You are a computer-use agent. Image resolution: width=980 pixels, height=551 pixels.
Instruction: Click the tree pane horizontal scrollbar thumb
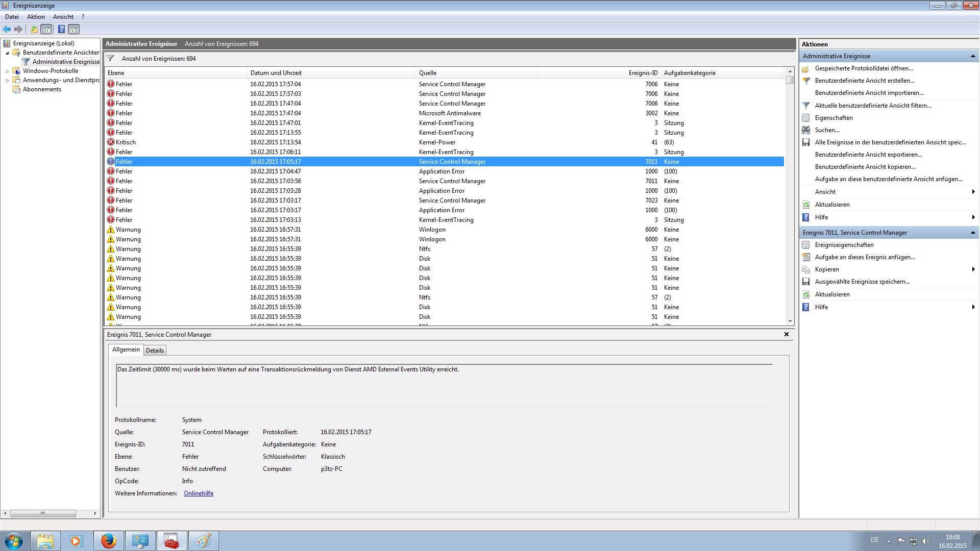pyautogui.click(x=43, y=513)
